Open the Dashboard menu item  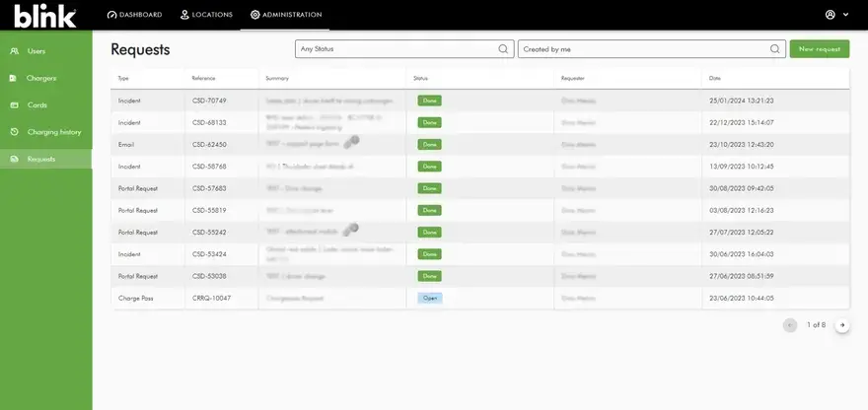[134, 15]
